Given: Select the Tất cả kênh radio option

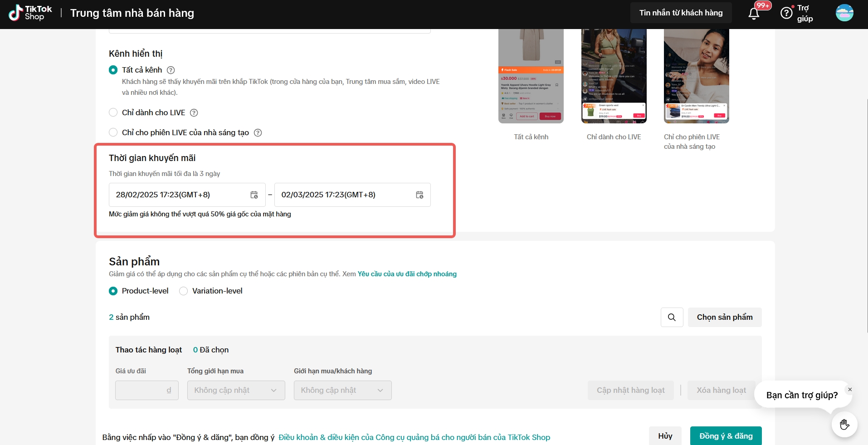Looking at the screenshot, I should tap(113, 70).
